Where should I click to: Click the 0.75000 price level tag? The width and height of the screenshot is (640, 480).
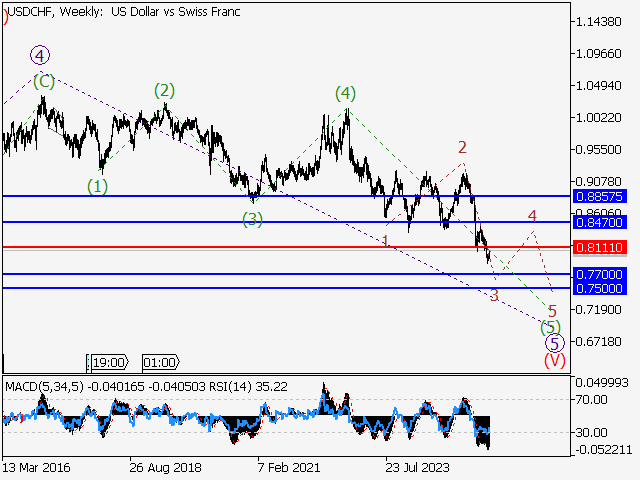tap(600, 289)
